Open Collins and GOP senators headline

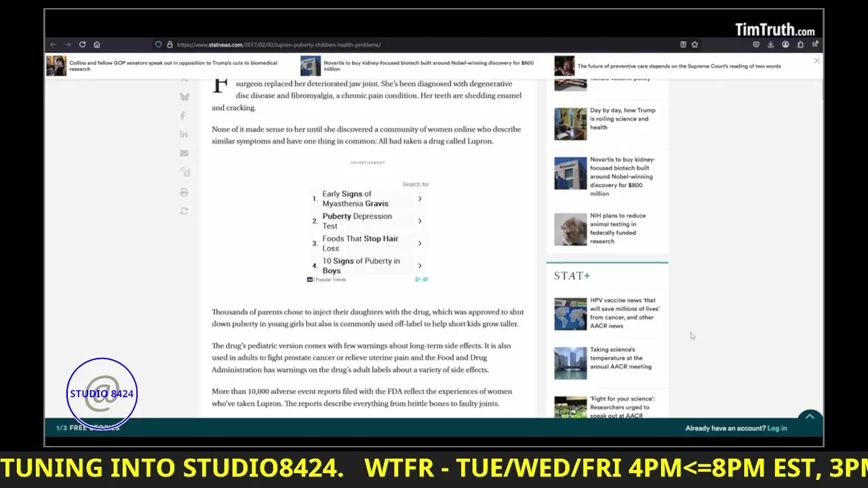pos(173,66)
